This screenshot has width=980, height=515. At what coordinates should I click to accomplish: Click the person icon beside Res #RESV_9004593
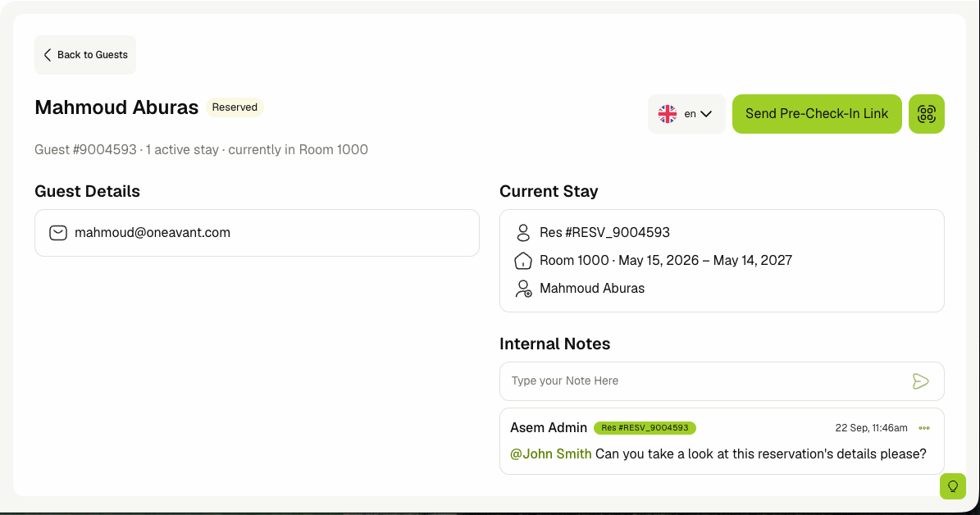tap(523, 233)
